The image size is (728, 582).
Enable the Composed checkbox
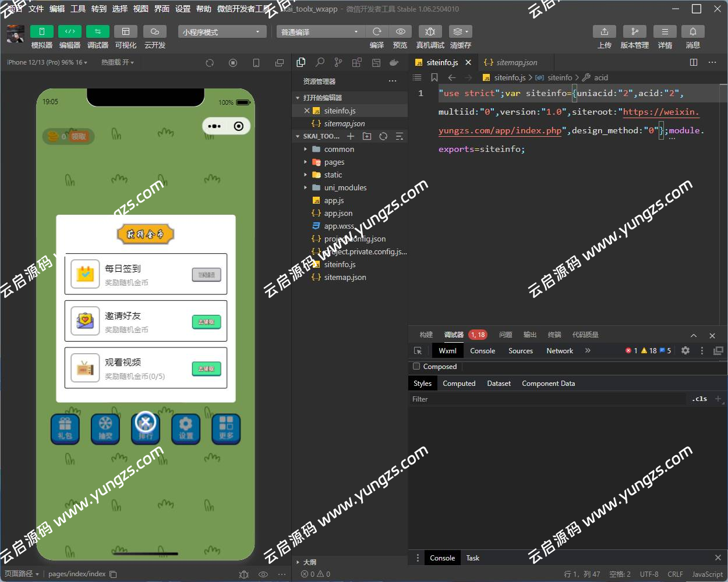(416, 367)
